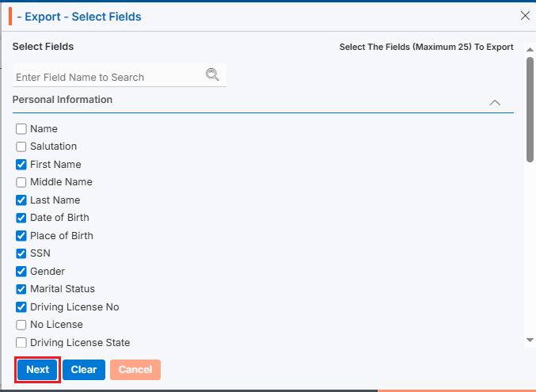
Task: Uncheck the Marital Status checkbox
Action: point(21,289)
